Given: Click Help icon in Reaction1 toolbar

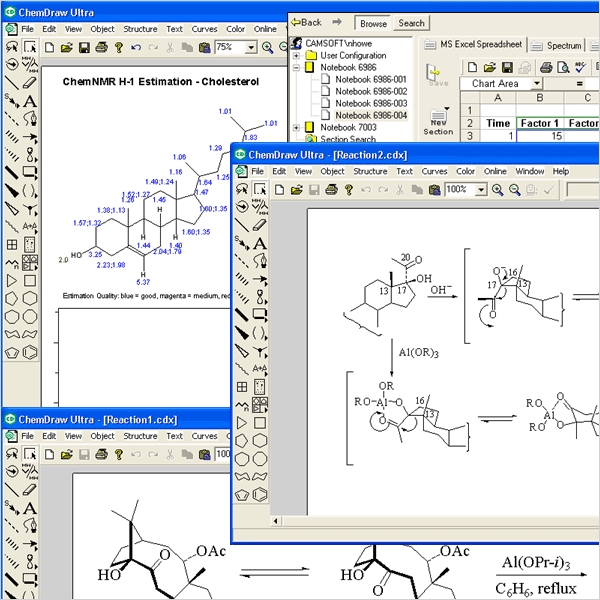Looking at the screenshot, I should click(119, 454).
